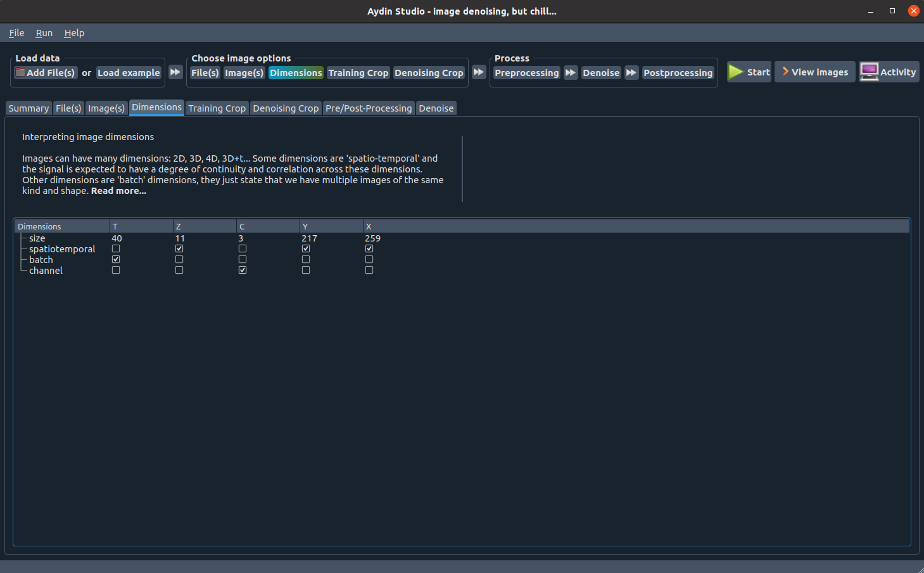This screenshot has height=573, width=924.
Task: Click the Add File(s) button
Action: click(46, 73)
